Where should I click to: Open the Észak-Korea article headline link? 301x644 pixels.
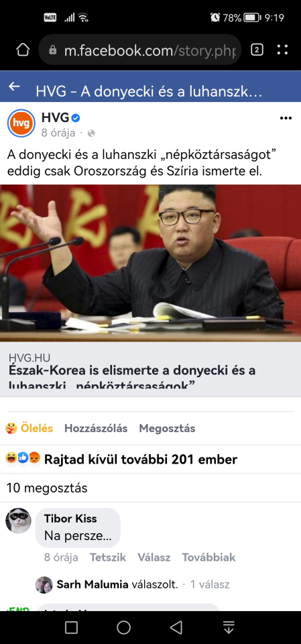point(132,378)
